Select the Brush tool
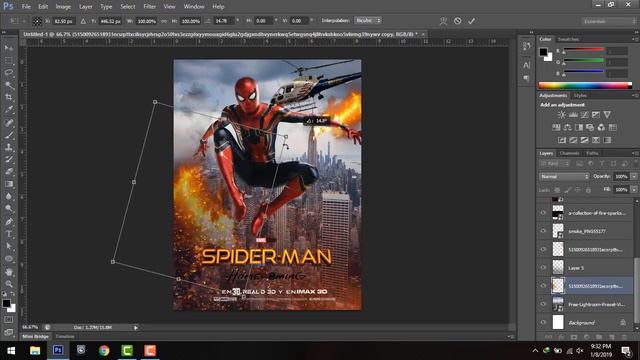The width and height of the screenshot is (640, 360). pyautogui.click(x=9, y=135)
